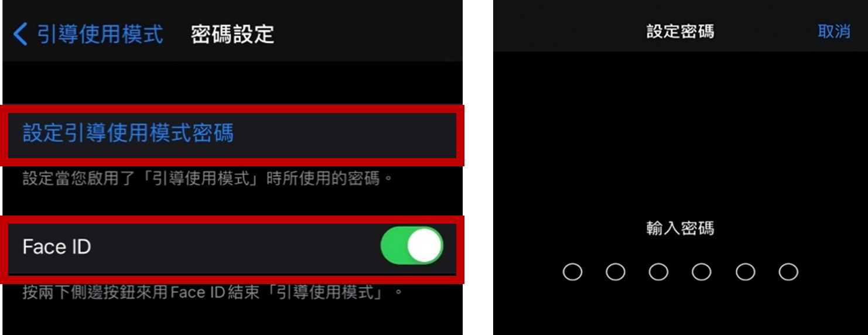
Task: Tap the dark spacer above 設定引導使用模式密碼 row
Action: [233, 83]
